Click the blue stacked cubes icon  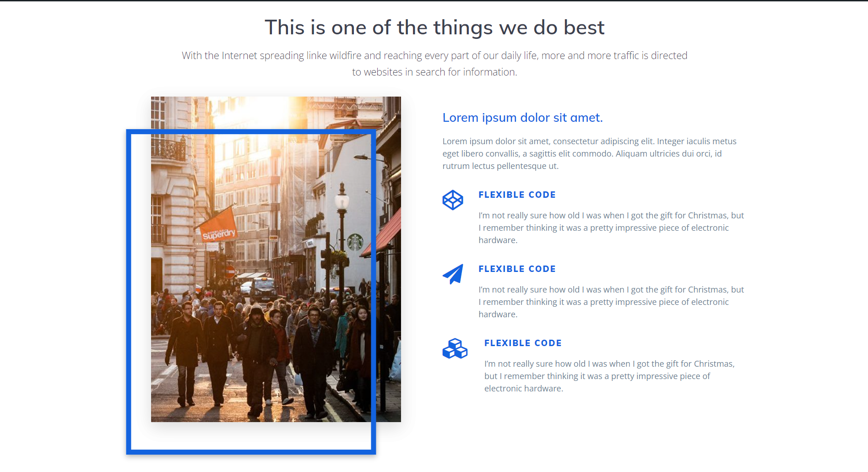[x=455, y=348]
